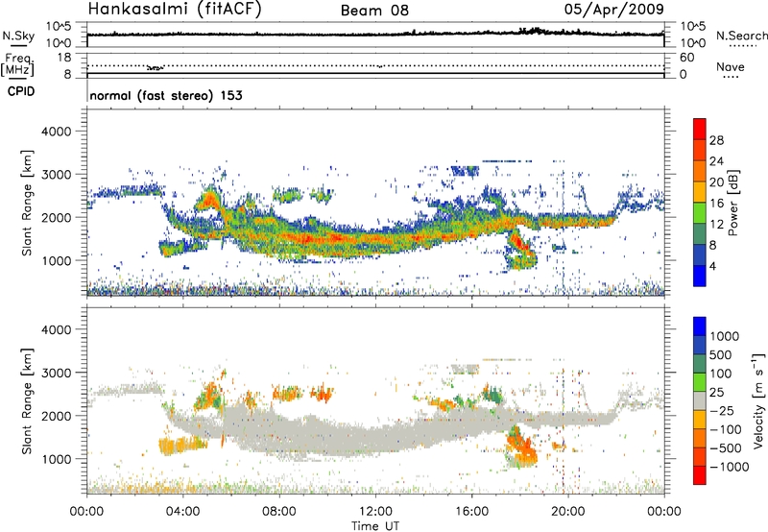
Task: Click the blue top of Velocity colorbar
Action: point(700,326)
